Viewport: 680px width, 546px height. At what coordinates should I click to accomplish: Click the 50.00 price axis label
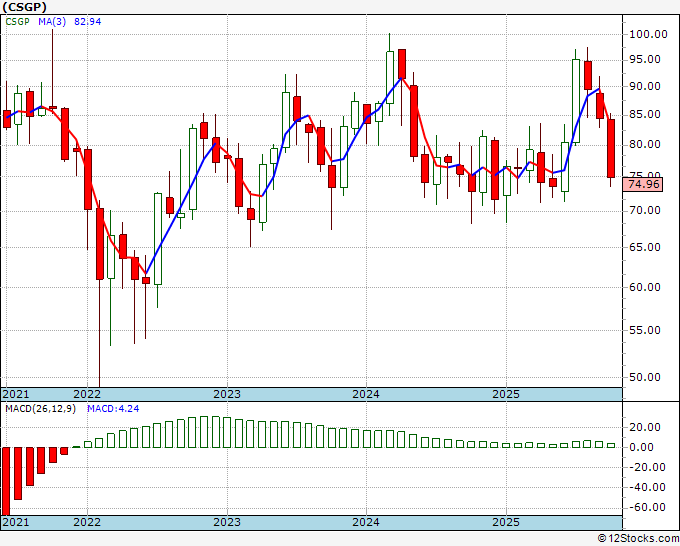coord(645,377)
